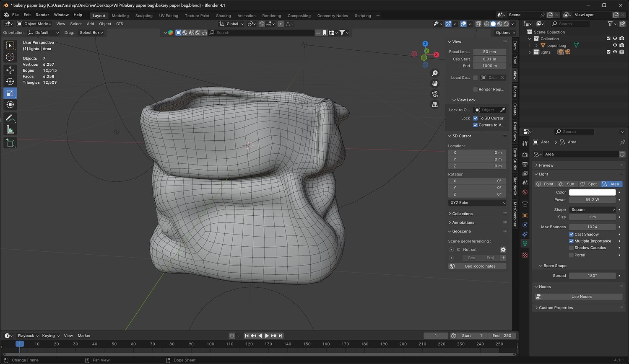Viewport: 629px width, 364px height.
Task: Switch to the Shading workspace tab
Action: 223,15
